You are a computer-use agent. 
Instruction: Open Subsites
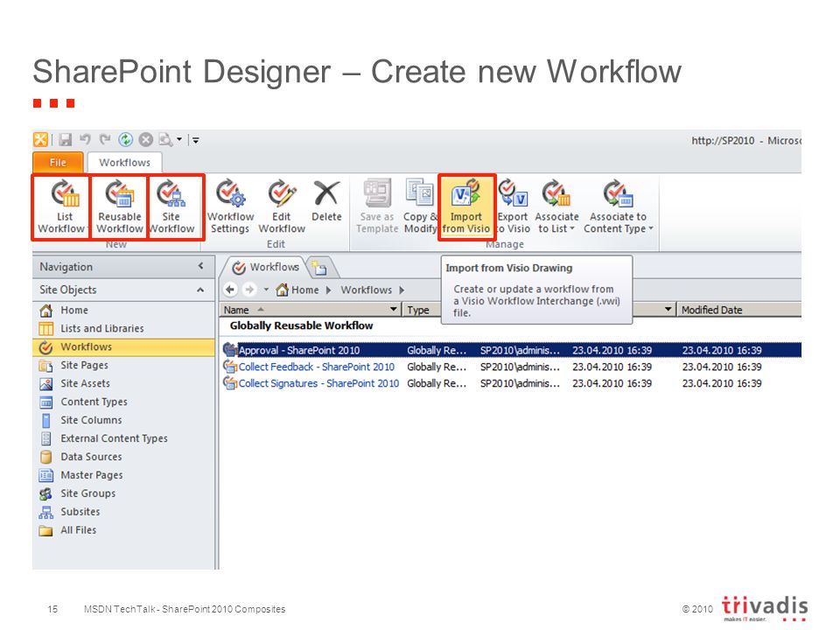point(124,512)
